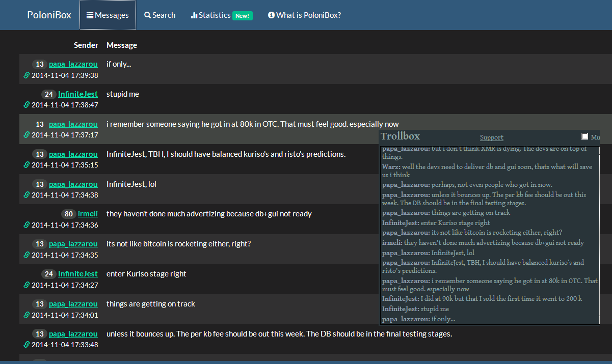Viewport: 612px width, 364px height.
Task: Open the Messages tab
Action: 108,15
